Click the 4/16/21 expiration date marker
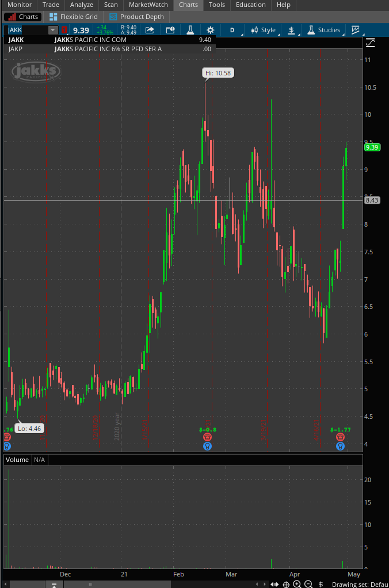The width and height of the screenshot is (389, 588). click(x=316, y=430)
